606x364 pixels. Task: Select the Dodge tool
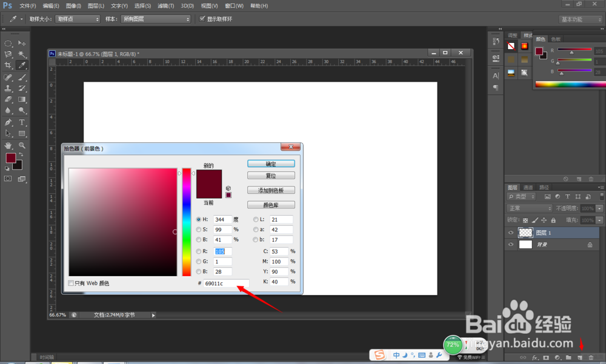click(x=22, y=110)
